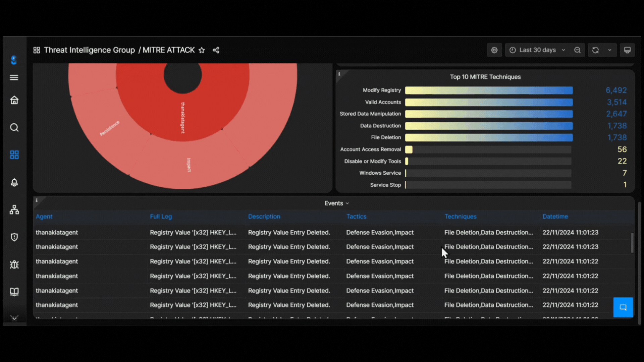
Task: Click the Modify Registry bar
Action: point(489,90)
